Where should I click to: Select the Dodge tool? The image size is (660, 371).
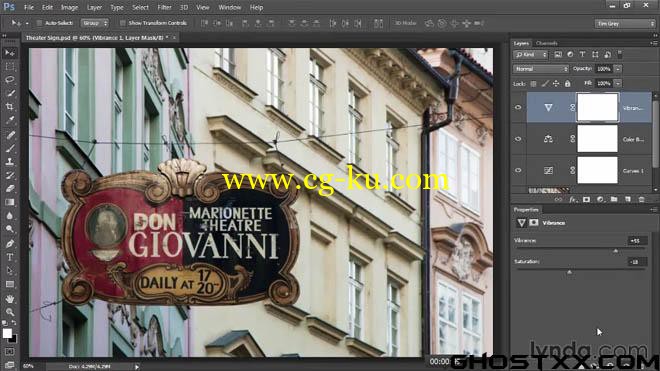[x=10, y=229]
